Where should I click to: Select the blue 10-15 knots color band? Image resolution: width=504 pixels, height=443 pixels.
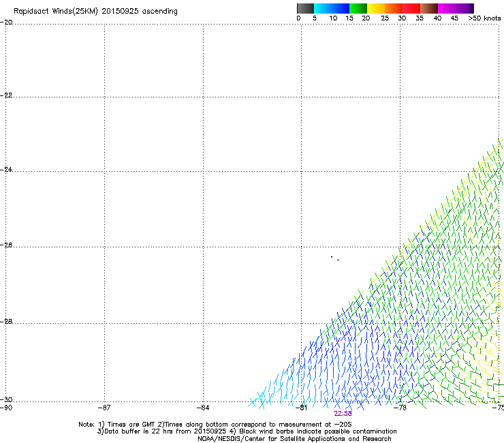click(x=341, y=8)
